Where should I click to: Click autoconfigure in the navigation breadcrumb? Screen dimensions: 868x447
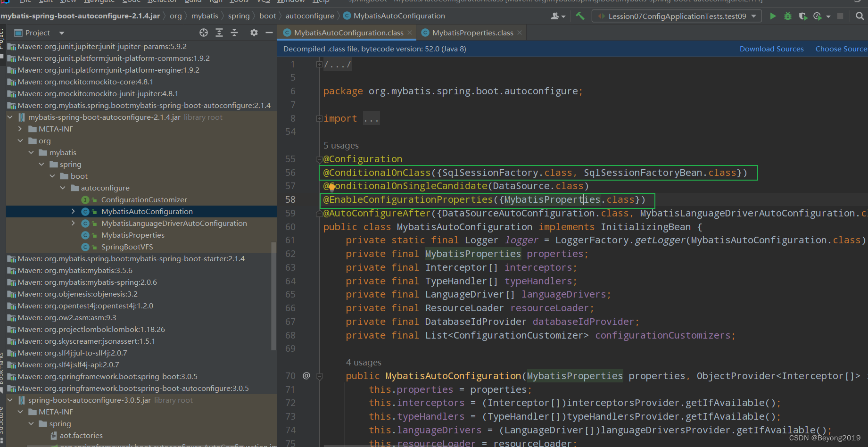310,16
